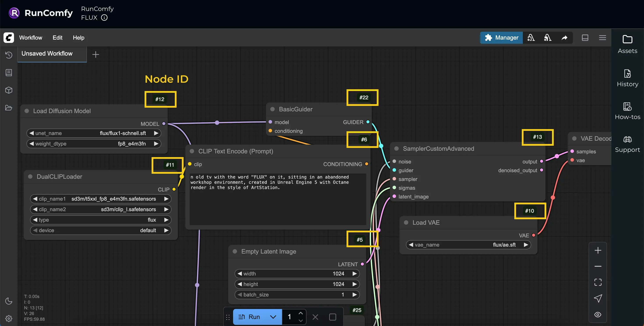Click the batch_size value field
The image size is (644, 326).
coord(297,295)
